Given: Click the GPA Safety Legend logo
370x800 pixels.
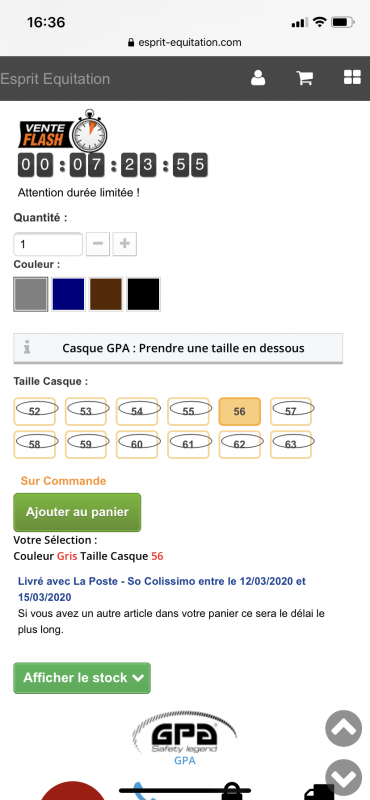Looking at the screenshot, I should click(x=183, y=734).
